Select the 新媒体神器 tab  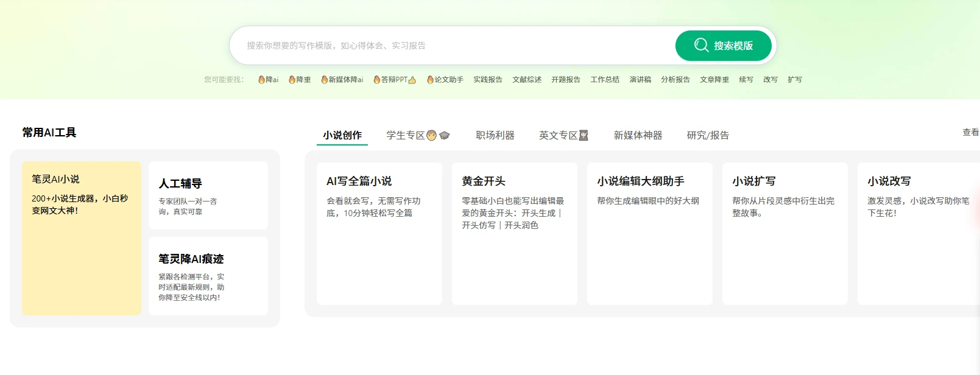click(638, 135)
